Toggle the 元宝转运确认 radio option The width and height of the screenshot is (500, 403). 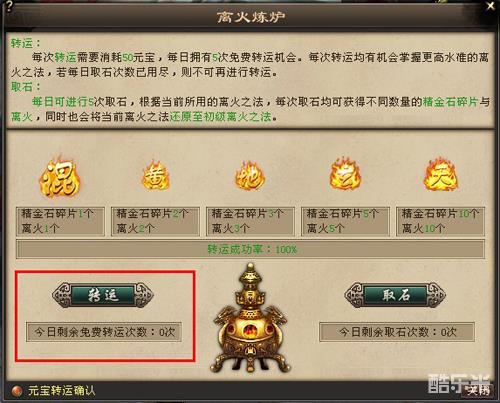click(x=16, y=390)
